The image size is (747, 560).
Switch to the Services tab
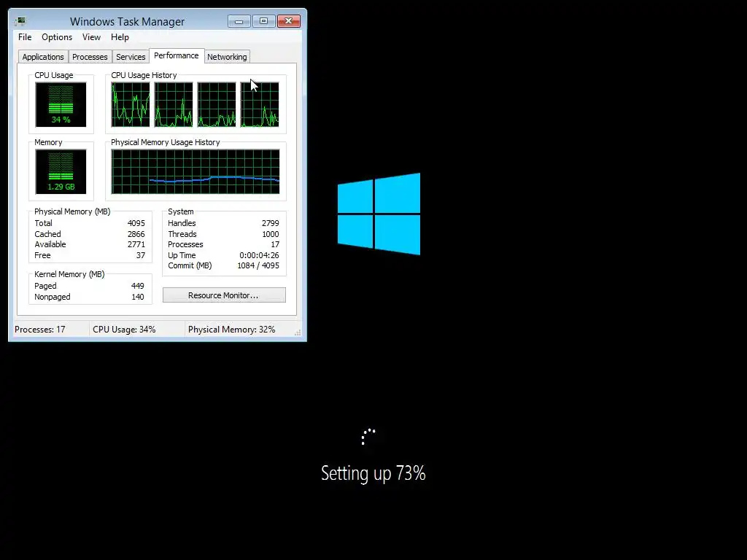pyautogui.click(x=131, y=57)
